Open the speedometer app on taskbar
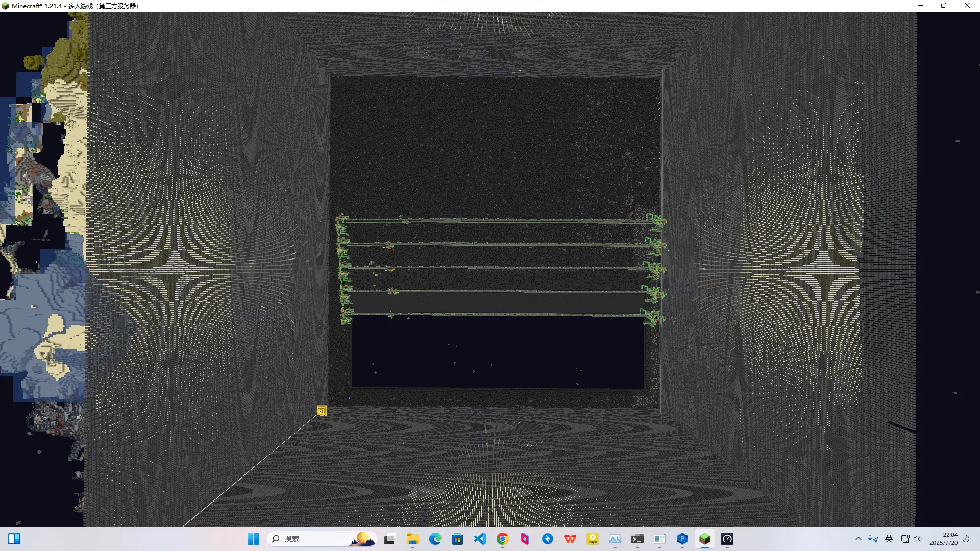This screenshot has width=980, height=551. pyautogui.click(x=727, y=539)
